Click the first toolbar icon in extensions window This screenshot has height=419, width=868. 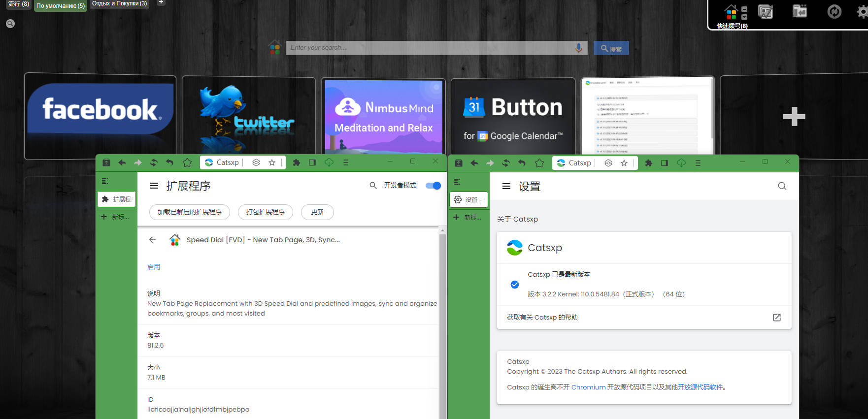[x=106, y=162]
